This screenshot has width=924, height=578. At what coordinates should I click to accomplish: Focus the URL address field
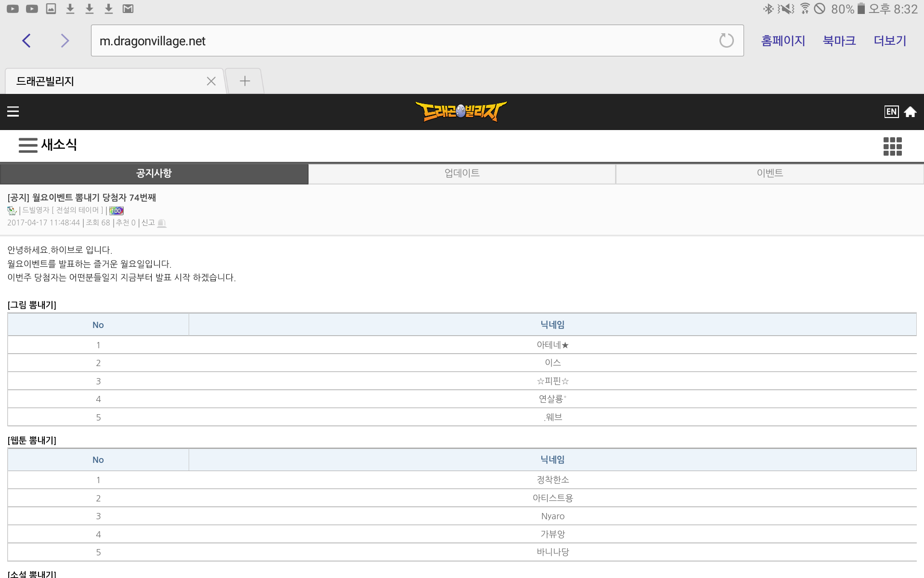point(404,41)
